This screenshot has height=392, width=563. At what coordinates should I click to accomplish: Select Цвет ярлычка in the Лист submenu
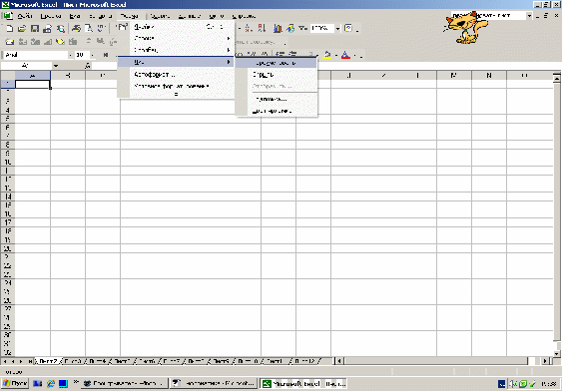277,111
